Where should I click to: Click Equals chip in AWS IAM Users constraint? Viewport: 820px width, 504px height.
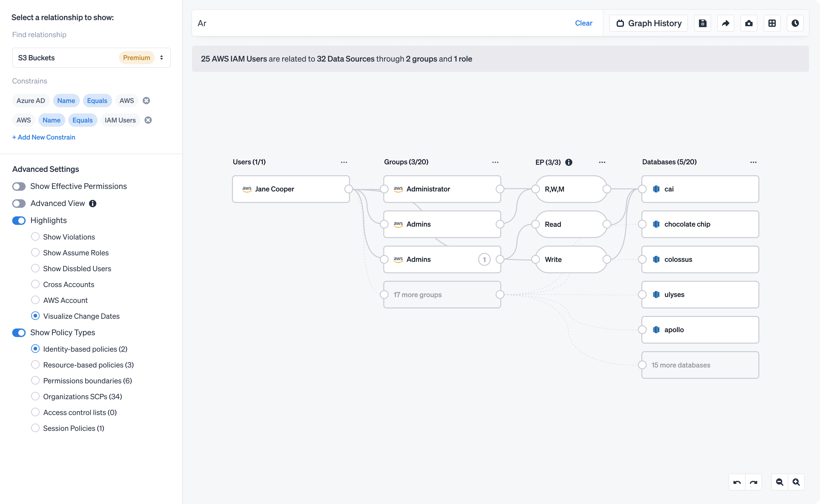(x=82, y=120)
